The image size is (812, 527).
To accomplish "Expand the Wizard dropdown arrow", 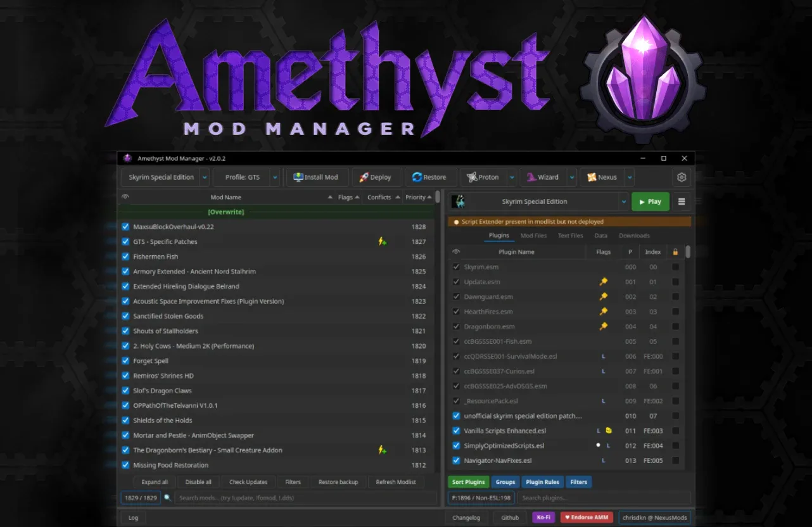I will pos(572,177).
